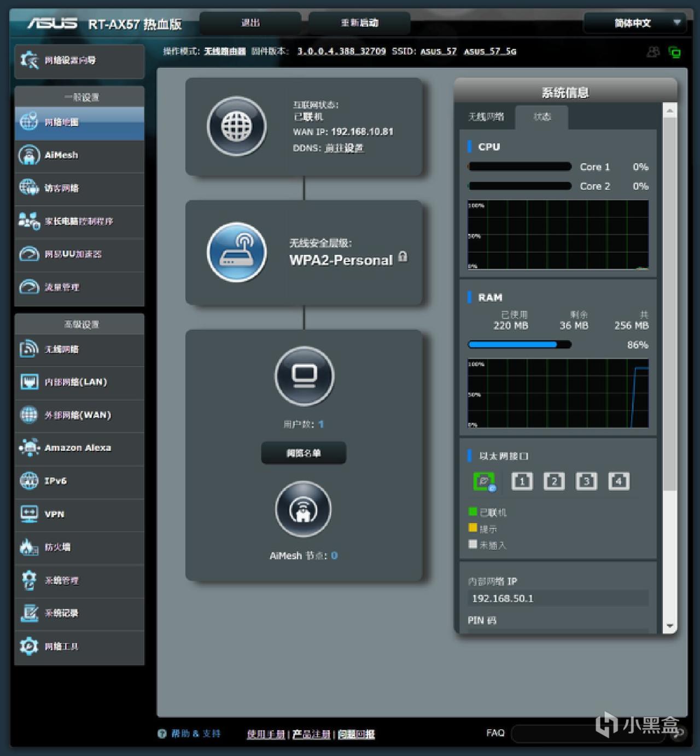Screen dimensions: 700x756
Task: Click the users icon in header bar
Action: (x=653, y=52)
